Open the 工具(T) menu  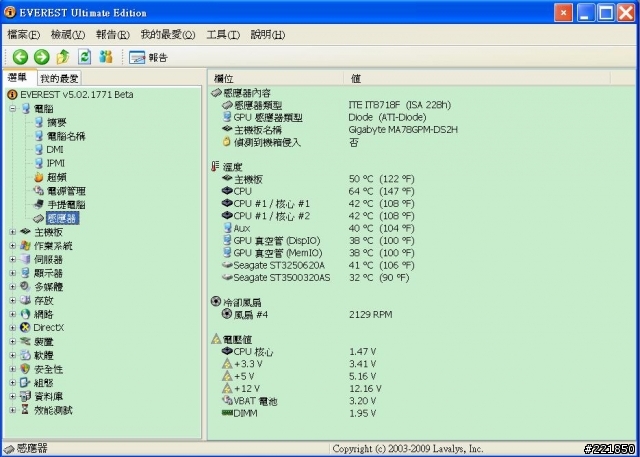223,35
